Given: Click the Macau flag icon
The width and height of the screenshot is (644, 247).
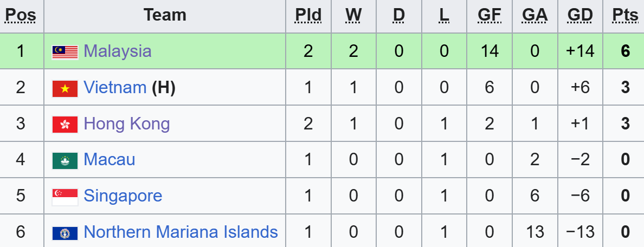Looking at the screenshot, I should pos(65,160).
